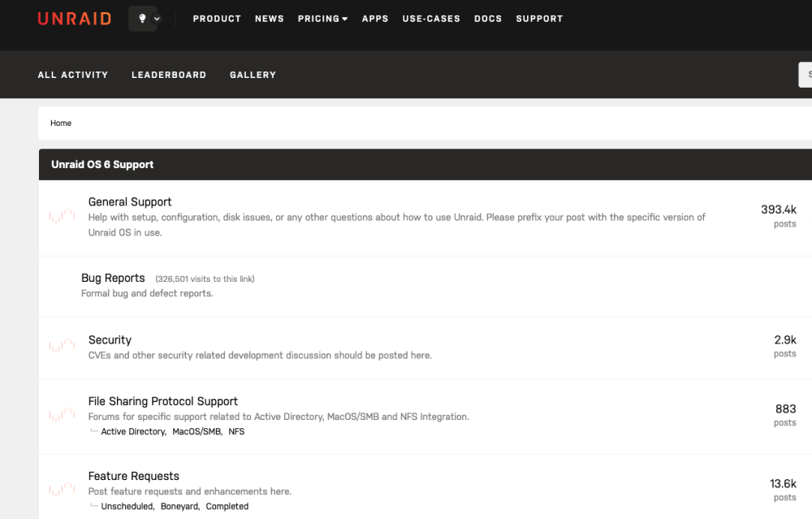The width and height of the screenshot is (812, 519).
Task: Open the Bug Reports link
Action: coord(113,278)
